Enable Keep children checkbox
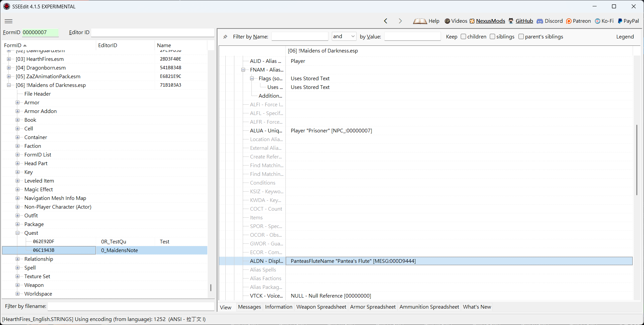Screen dimensions: 644x325 (463, 36)
